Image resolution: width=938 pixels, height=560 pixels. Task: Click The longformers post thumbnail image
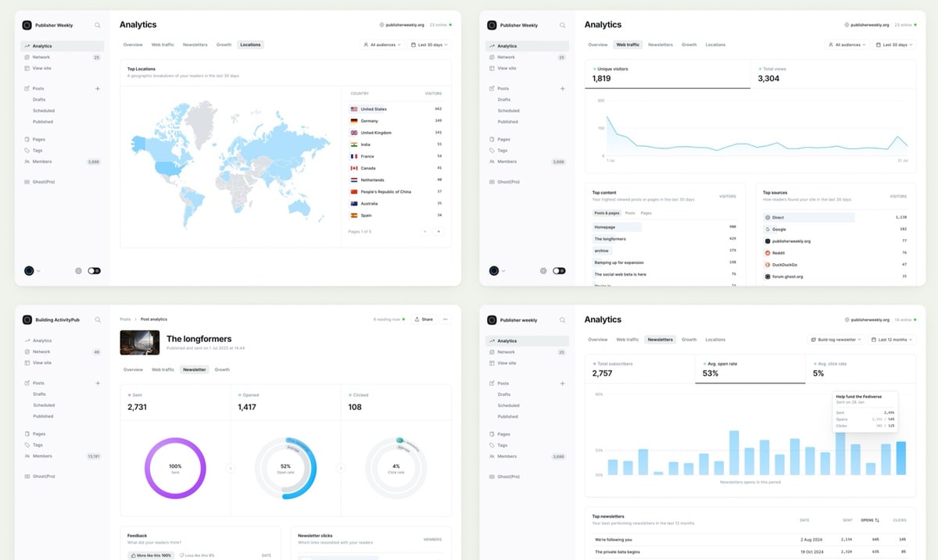point(140,342)
